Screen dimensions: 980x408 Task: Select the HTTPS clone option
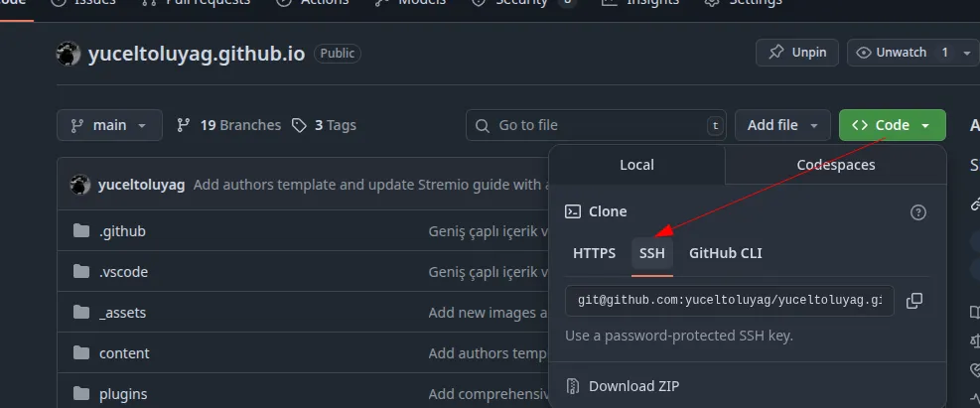[x=594, y=253]
